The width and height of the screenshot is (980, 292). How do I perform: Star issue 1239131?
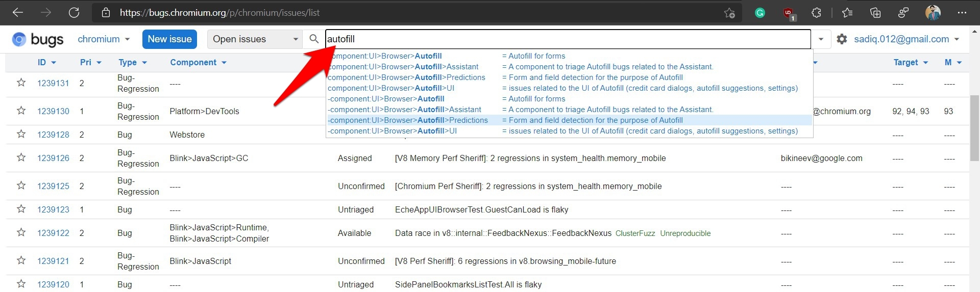pos(21,83)
